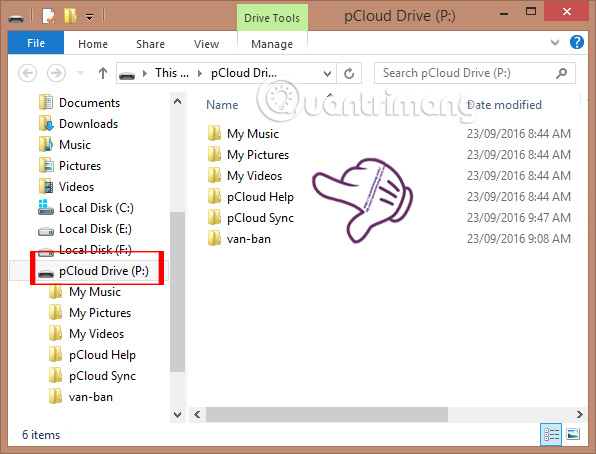
Task: Open the Customize Quick Access Toolbar dropdown
Action: (x=89, y=17)
